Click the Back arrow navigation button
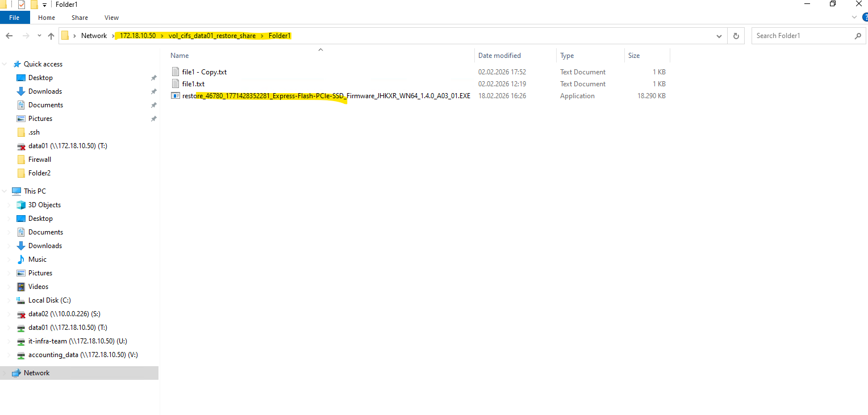The width and height of the screenshot is (868, 415). (9, 36)
